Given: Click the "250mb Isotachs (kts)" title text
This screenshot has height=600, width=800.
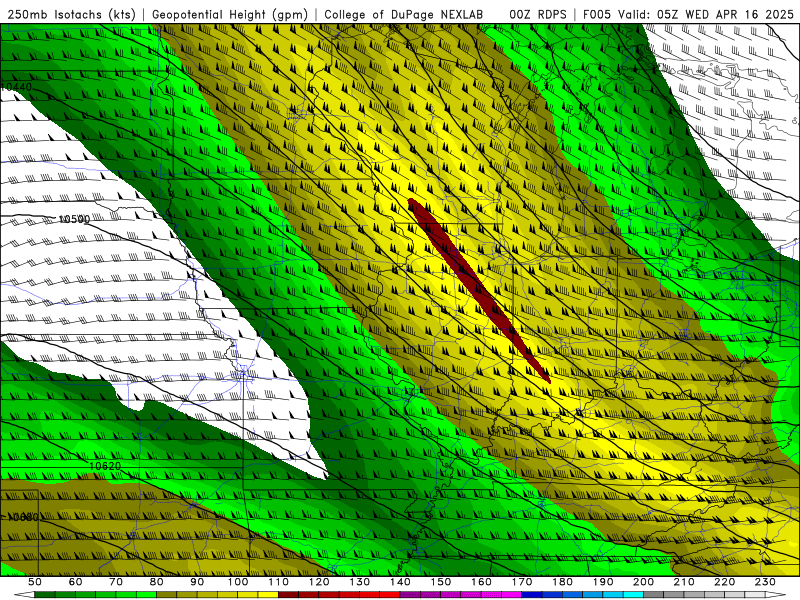Looking at the screenshot, I should point(71,14).
